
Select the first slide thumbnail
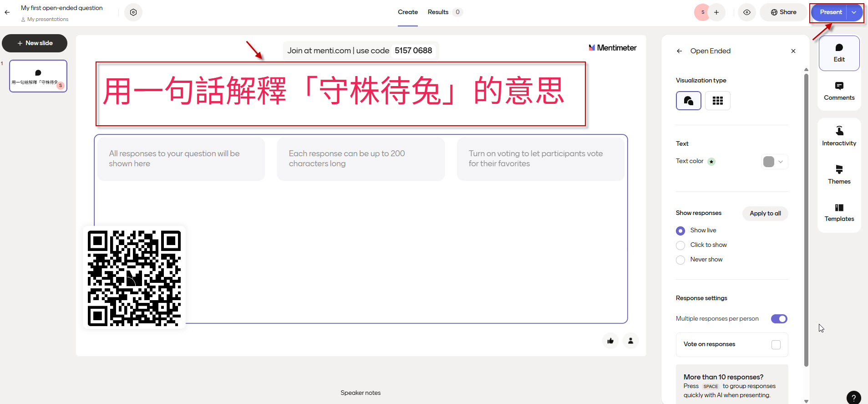point(38,76)
